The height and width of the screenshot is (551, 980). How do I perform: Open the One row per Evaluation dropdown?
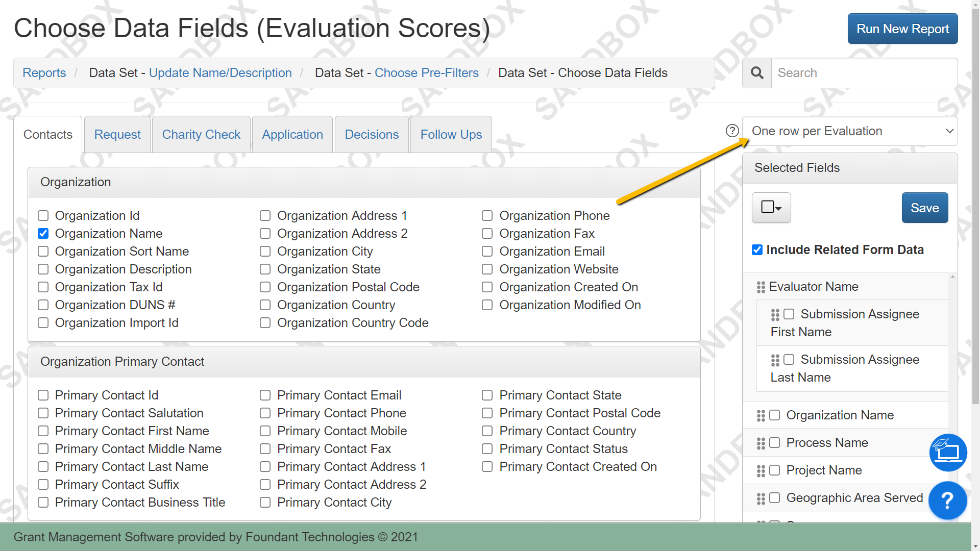[850, 131]
